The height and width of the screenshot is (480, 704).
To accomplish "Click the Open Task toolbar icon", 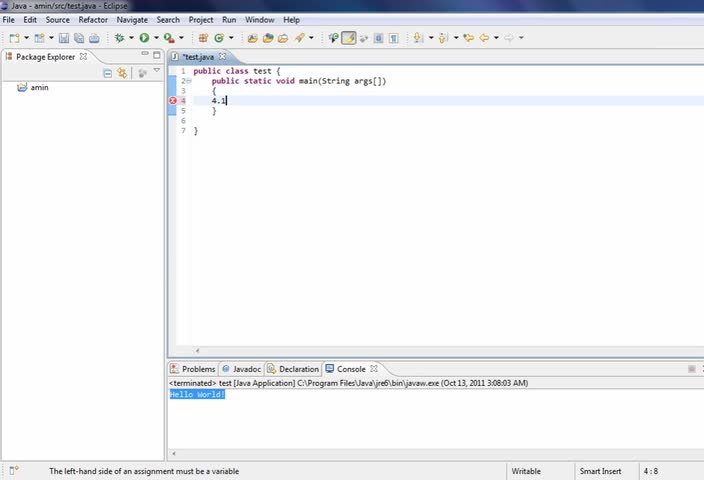I will pos(268,38).
